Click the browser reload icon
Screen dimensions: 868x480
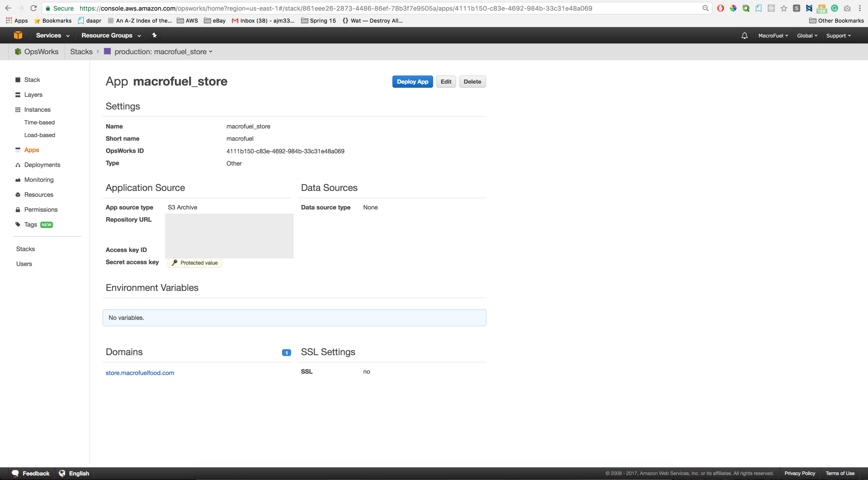coord(33,8)
